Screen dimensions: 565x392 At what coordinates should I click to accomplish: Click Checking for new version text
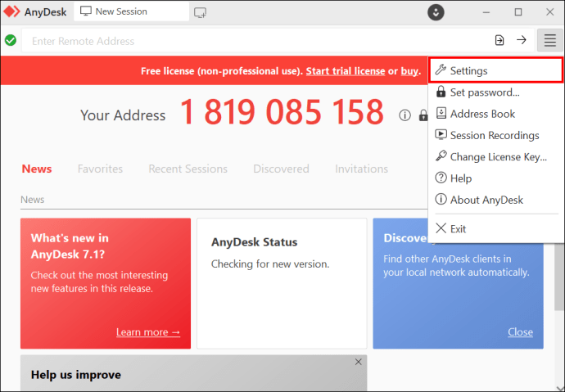(270, 264)
